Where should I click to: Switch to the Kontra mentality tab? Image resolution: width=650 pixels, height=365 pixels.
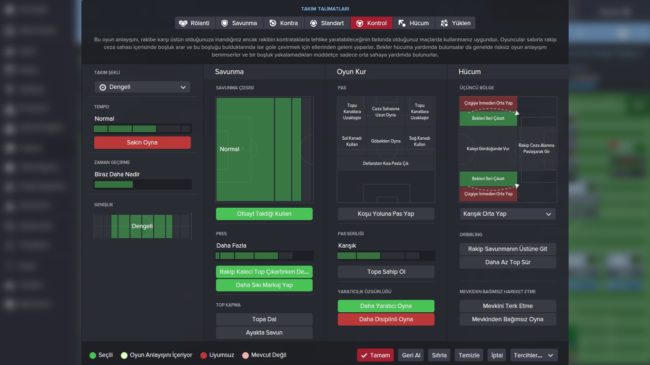coord(284,23)
